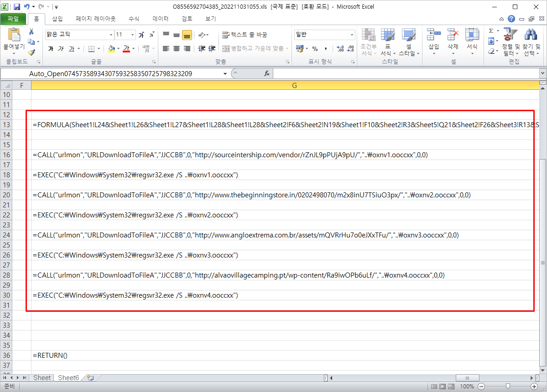Viewport: 547px width, 392px height.
Task: Click the zoom slider handle
Action: coord(508,387)
